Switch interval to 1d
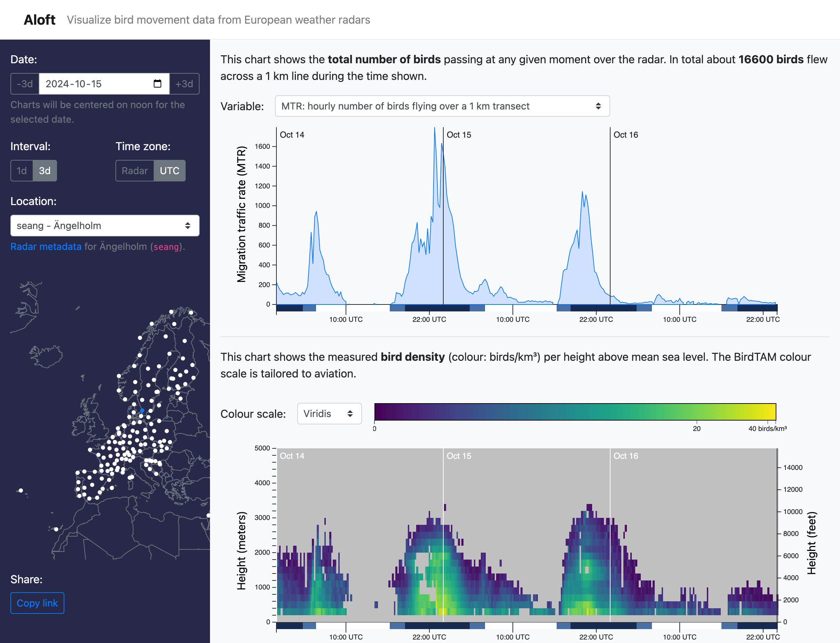This screenshot has height=643, width=840. (x=22, y=171)
